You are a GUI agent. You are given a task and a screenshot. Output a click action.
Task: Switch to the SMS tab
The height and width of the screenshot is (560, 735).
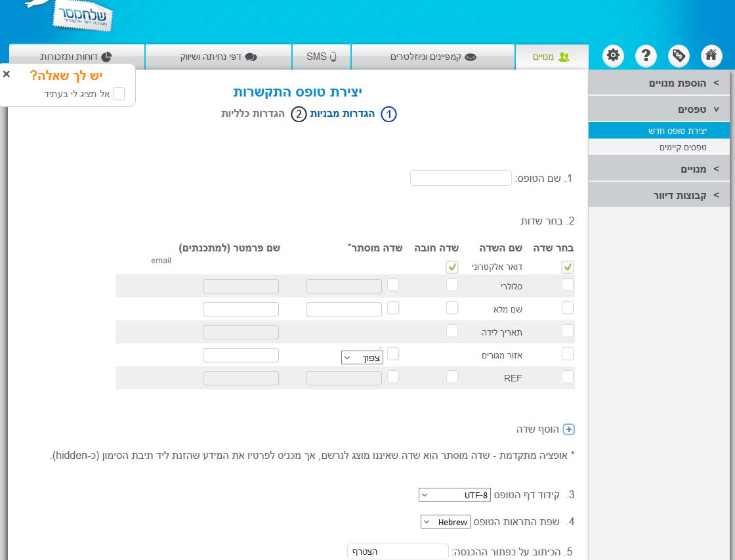tap(321, 56)
